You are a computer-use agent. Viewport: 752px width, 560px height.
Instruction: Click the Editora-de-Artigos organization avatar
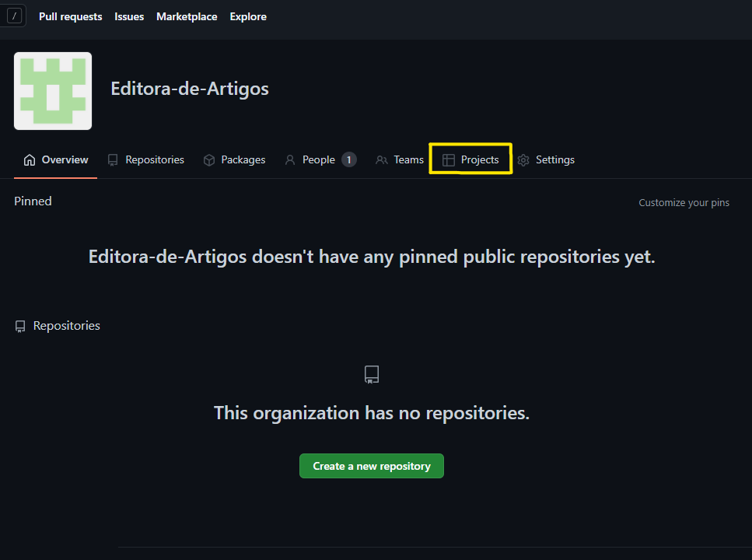(x=53, y=91)
